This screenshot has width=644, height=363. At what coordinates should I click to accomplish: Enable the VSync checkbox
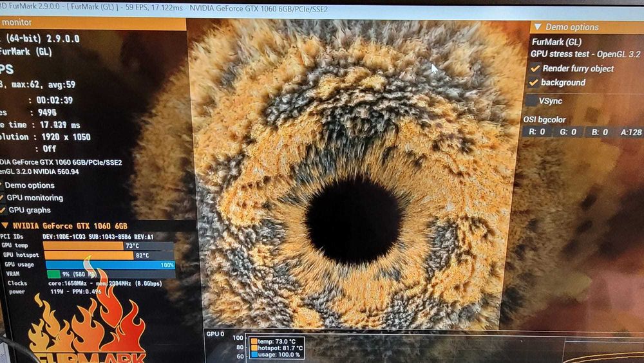point(532,100)
